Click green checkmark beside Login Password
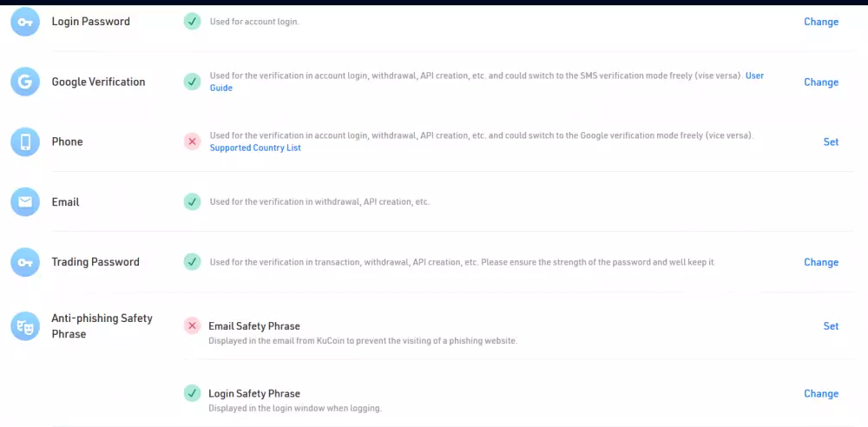 (192, 22)
